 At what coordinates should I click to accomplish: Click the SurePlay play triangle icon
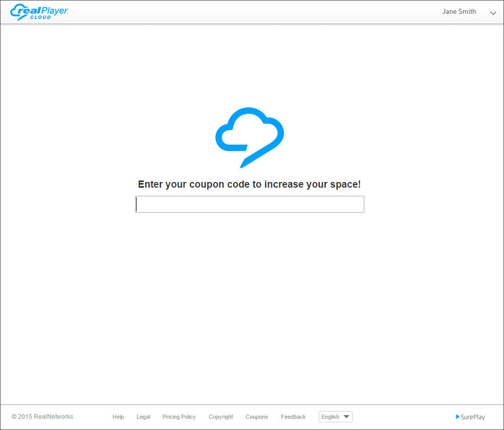(457, 417)
